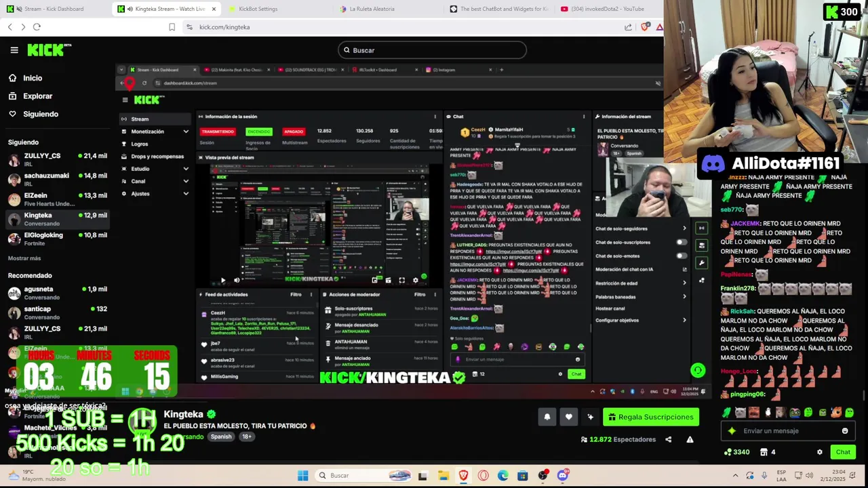Switch to the La Ruleta Aleatoria browser tab

pos(372,9)
